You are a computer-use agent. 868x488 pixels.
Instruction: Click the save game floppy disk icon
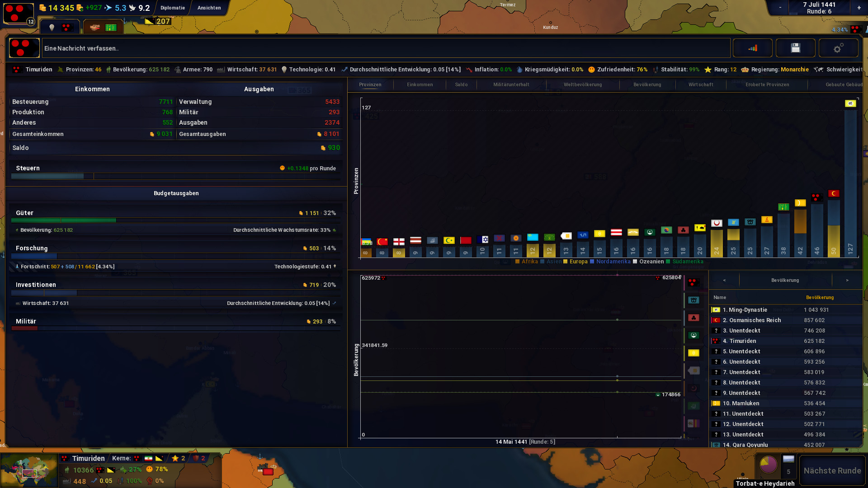(795, 48)
